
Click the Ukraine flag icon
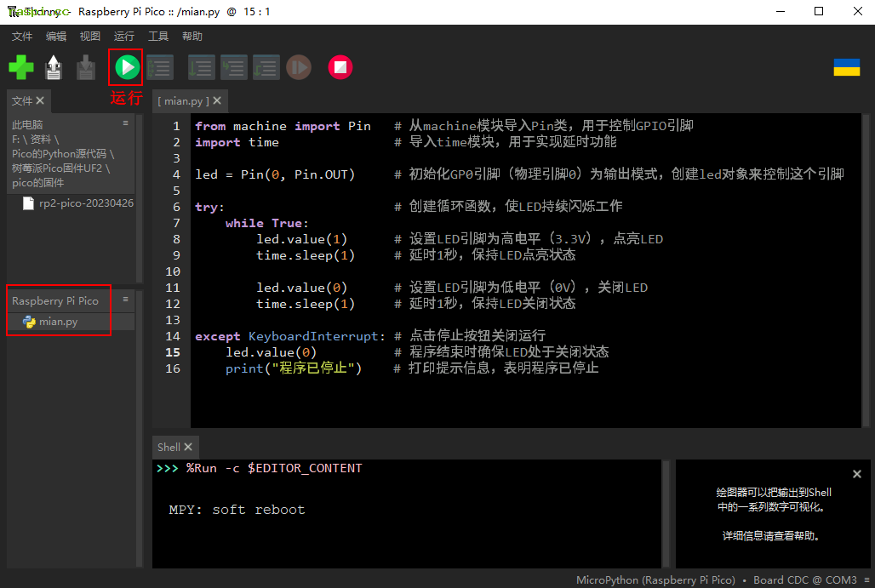(846, 67)
